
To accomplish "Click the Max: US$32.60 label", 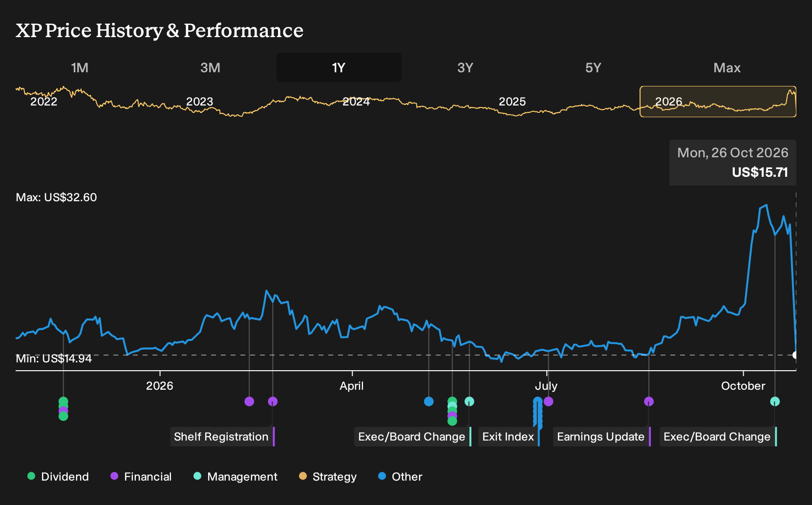I will point(56,197).
